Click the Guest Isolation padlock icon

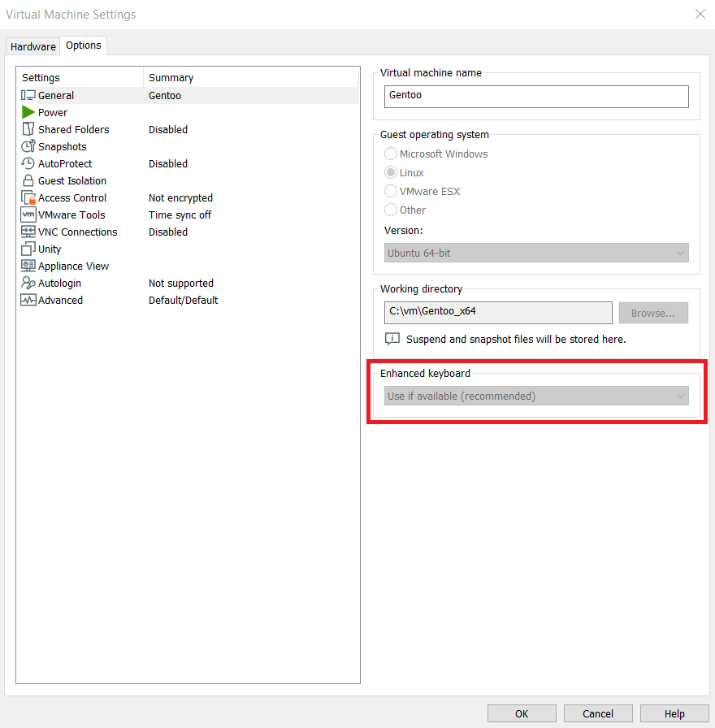[x=28, y=180]
